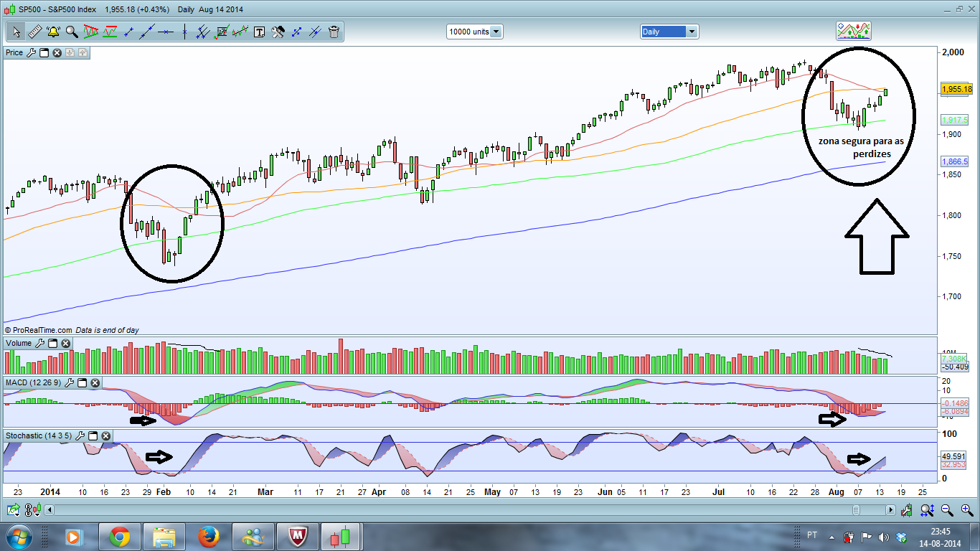Screen dimensions: 980x551
Task: Open the drawing tools settings hammer icon
Action: [x=278, y=32]
